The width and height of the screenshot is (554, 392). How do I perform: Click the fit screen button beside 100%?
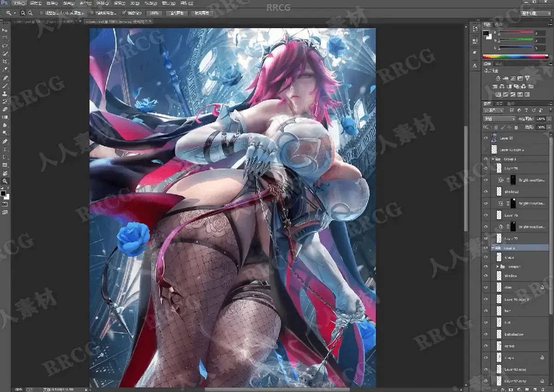[177, 13]
